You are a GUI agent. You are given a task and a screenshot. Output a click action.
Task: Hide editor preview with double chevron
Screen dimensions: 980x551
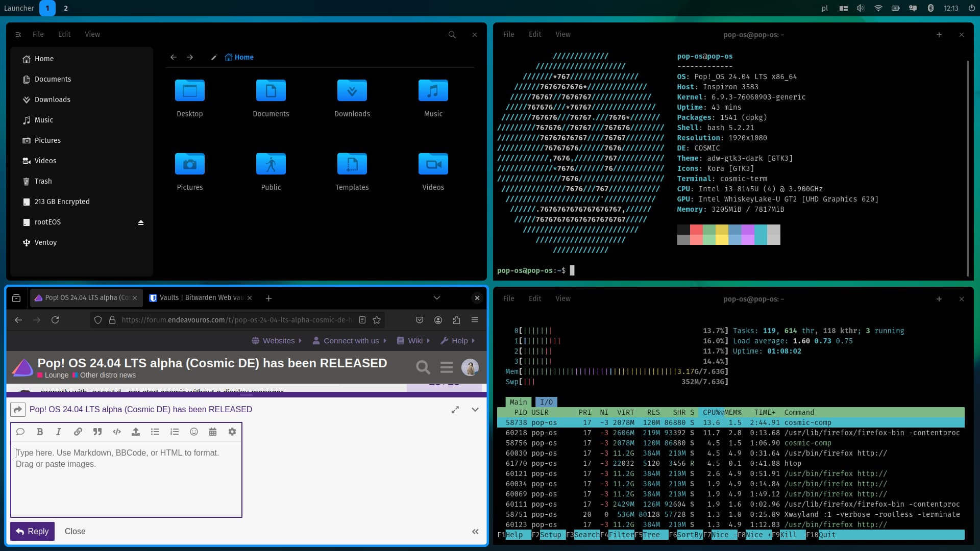475,532
